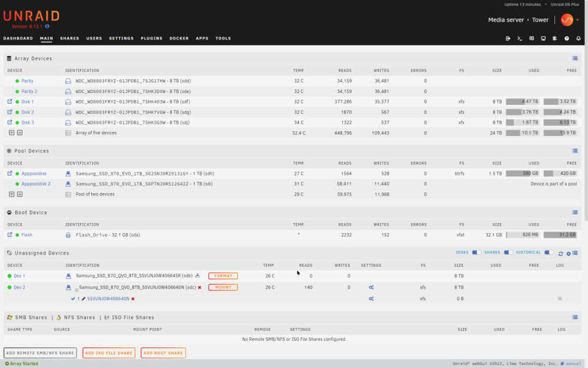Open settings gears for Dev 2 sdc
This screenshot has height=368, width=588.
click(x=371, y=287)
